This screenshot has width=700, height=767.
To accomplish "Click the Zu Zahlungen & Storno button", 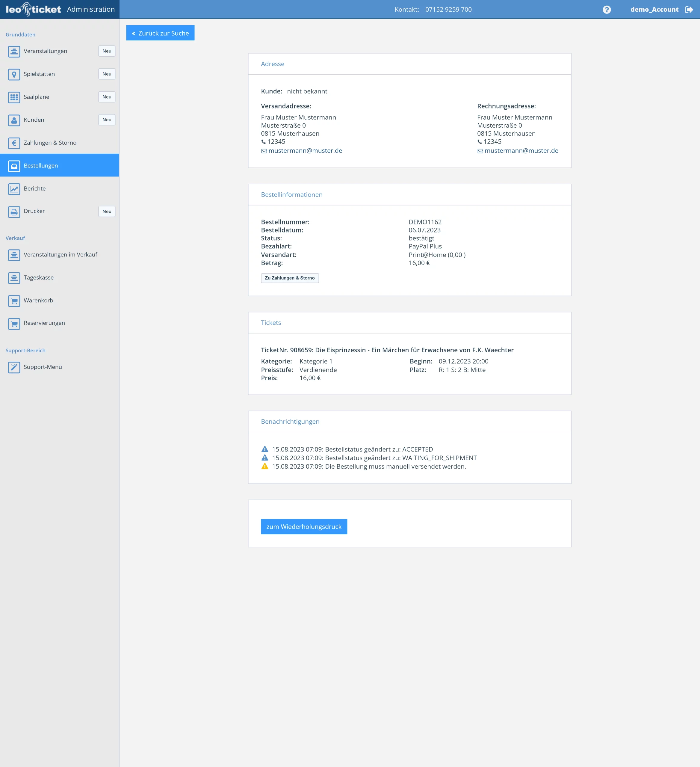I will tap(290, 278).
